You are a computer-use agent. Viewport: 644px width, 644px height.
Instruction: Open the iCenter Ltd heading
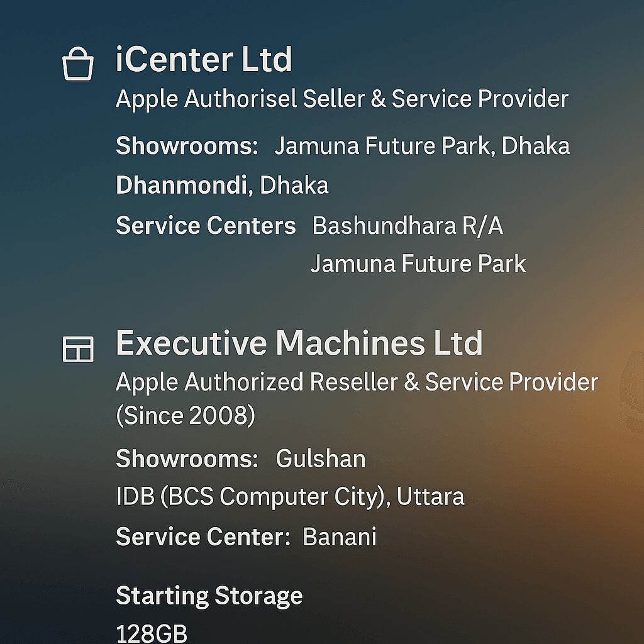click(204, 60)
